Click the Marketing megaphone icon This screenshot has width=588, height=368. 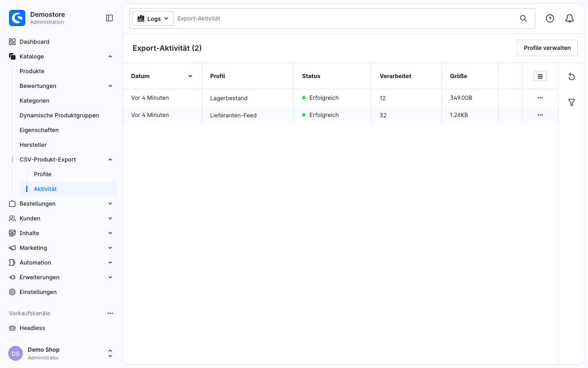coord(12,248)
